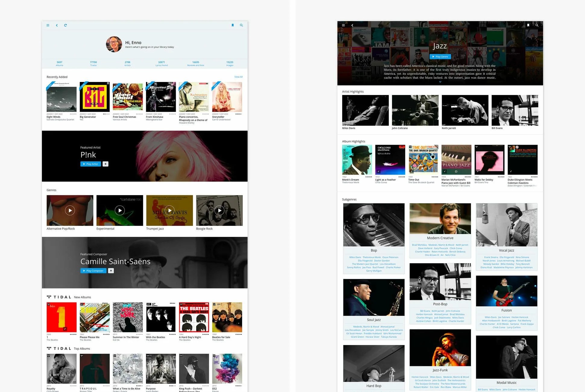Click the Play Artist button for P!nk
Image resolution: width=585 pixels, height=392 pixels.
[90, 164]
